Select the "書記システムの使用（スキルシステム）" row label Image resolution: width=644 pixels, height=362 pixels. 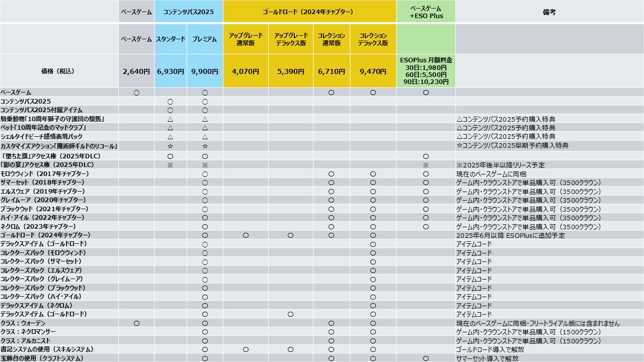(47, 349)
